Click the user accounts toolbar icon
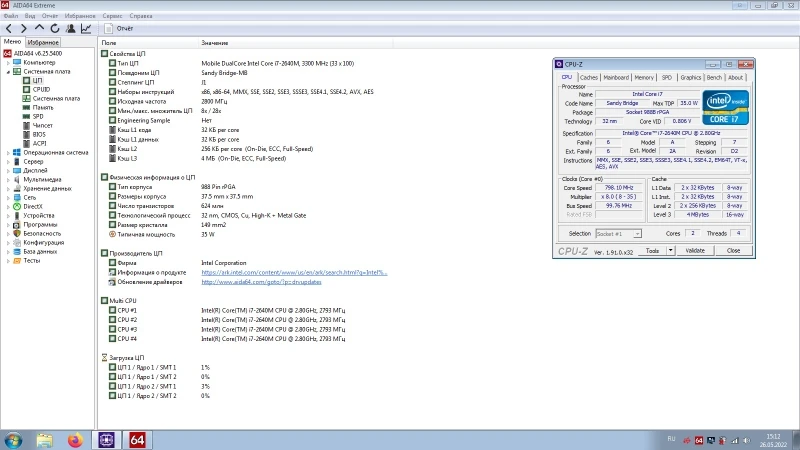800x450 pixels. pos(70,29)
